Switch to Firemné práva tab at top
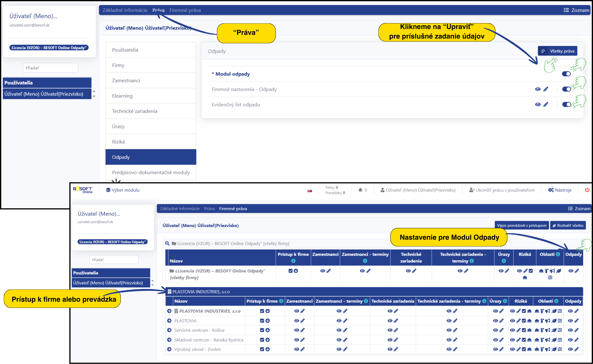This screenshot has height=364, width=593. click(185, 10)
